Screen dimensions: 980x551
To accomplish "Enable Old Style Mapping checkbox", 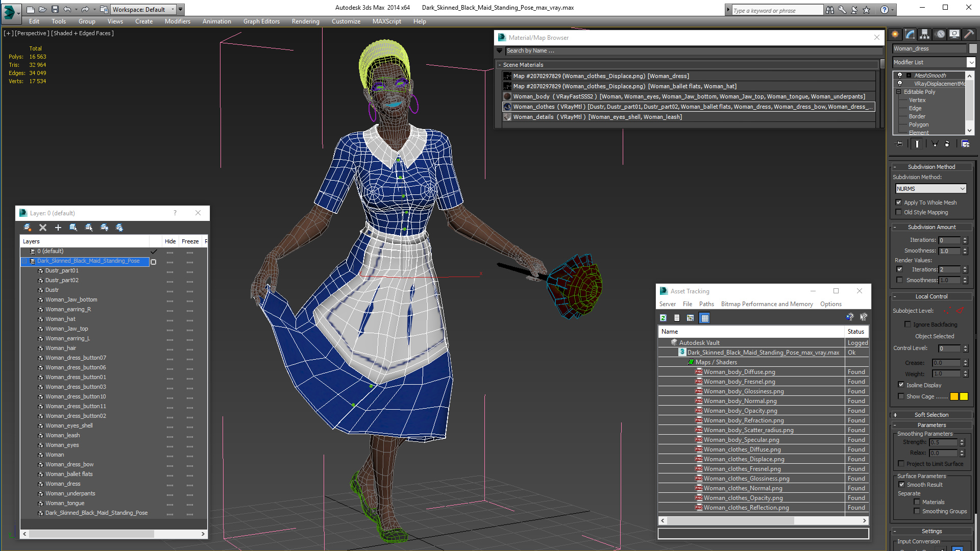I will [x=899, y=212].
